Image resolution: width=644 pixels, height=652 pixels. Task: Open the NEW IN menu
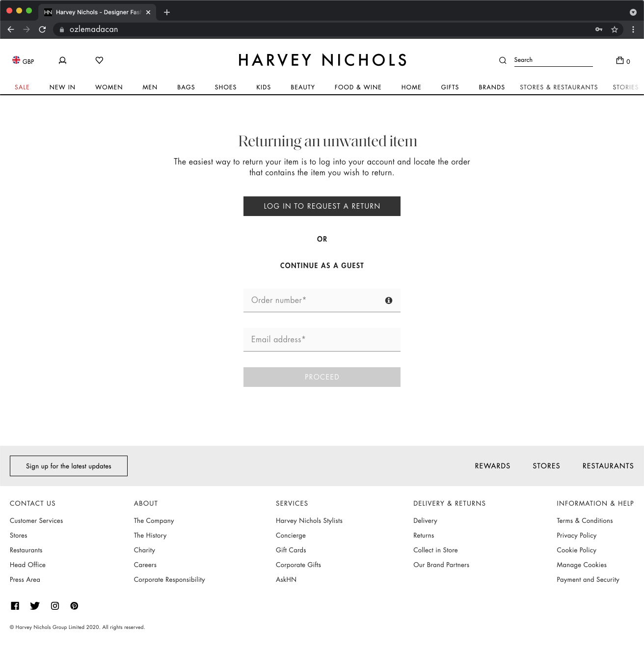pyautogui.click(x=62, y=87)
